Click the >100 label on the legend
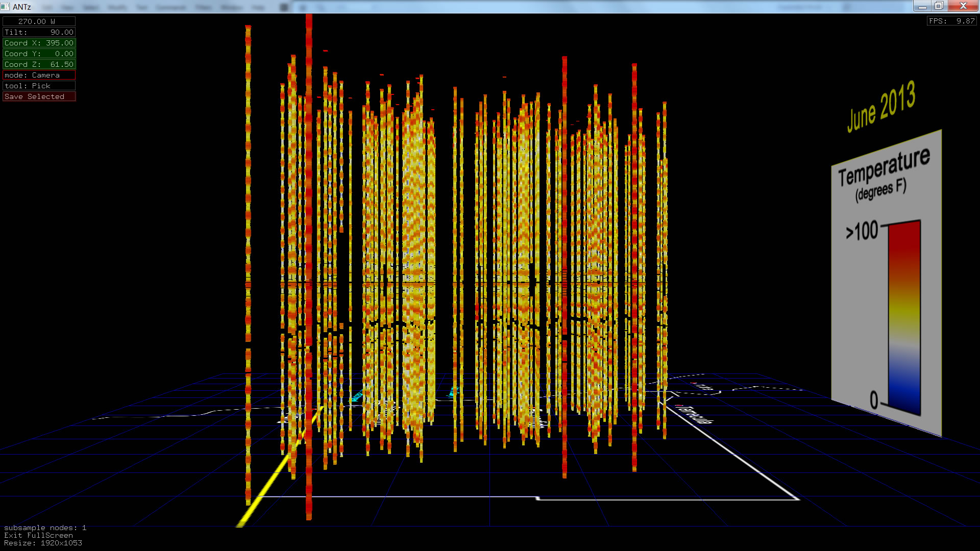 point(862,231)
